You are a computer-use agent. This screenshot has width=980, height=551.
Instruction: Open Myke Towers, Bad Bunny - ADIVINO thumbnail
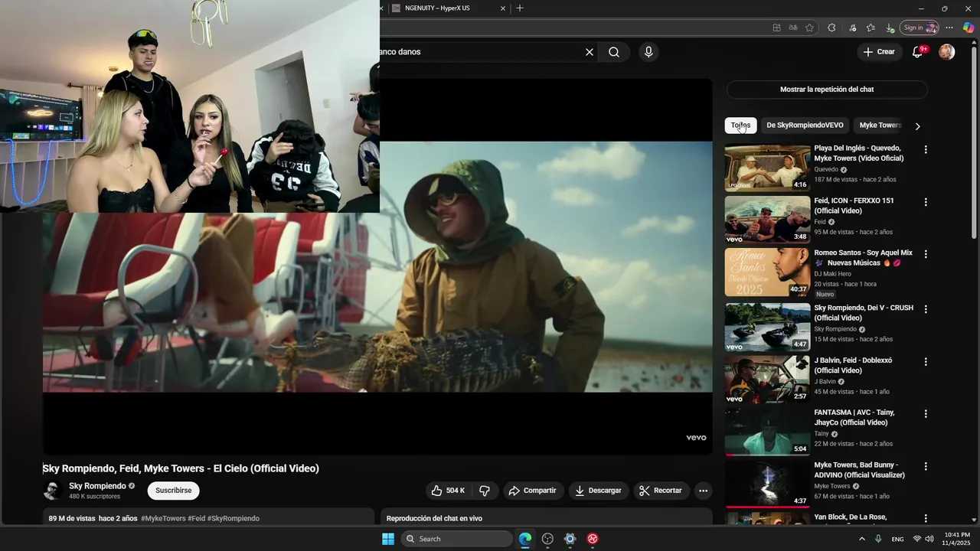coord(767,484)
